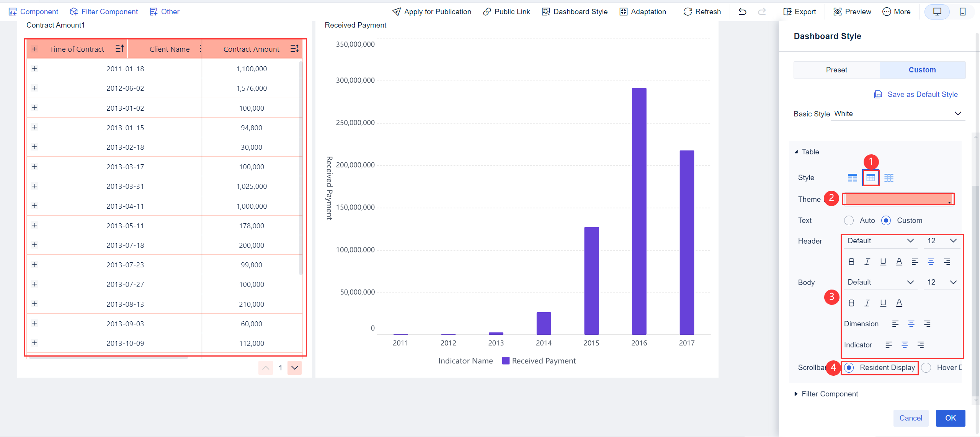Select Auto text option
Viewport: 980px width, 437px height.
coord(849,220)
